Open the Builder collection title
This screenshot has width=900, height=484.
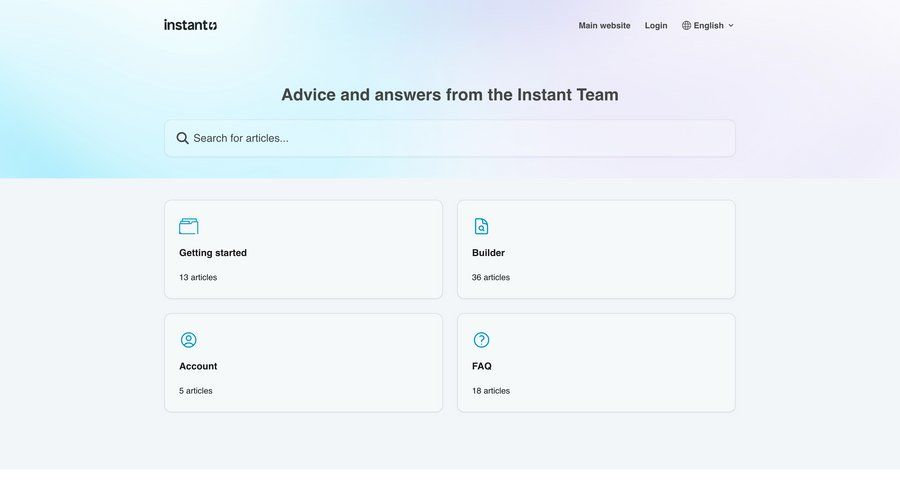coord(488,253)
